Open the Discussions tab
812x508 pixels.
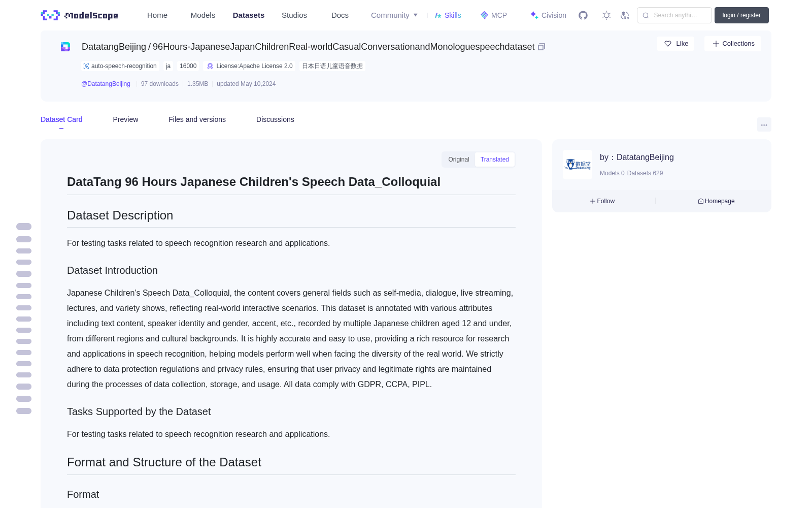click(x=275, y=119)
